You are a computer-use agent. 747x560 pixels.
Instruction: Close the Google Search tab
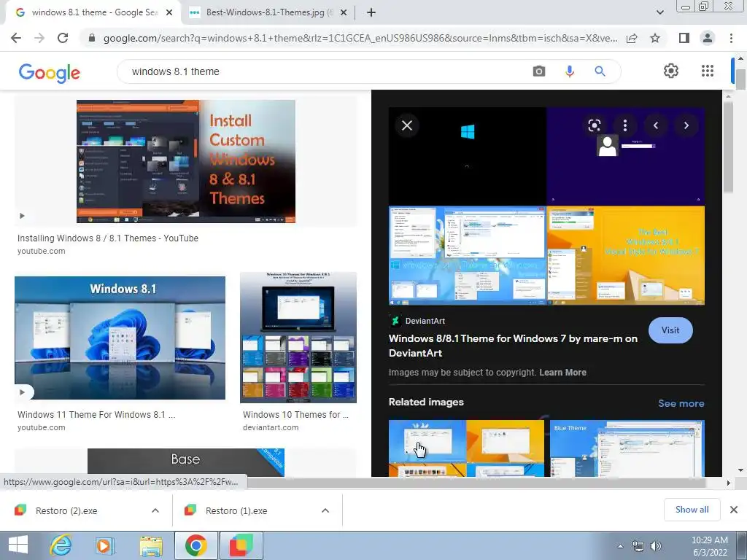click(169, 12)
